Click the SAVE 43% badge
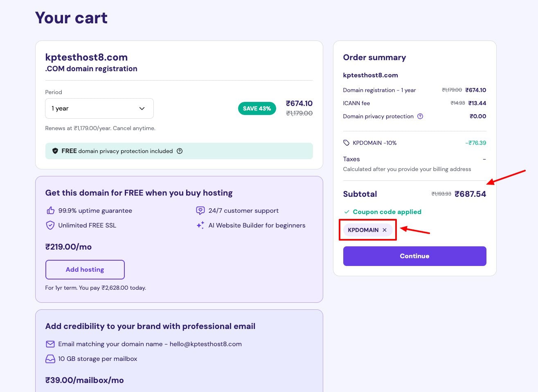 (x=257, y=108)
